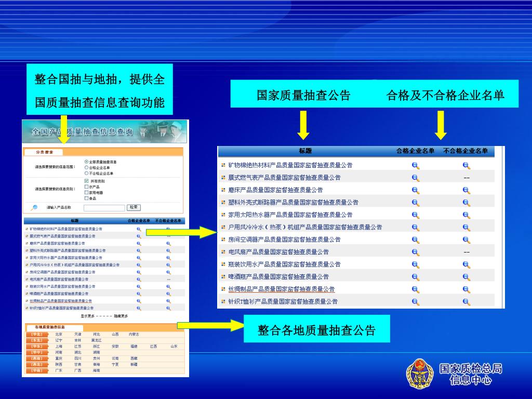
Task: Click the 国家质检总局 emblem logo
Action: coord(420,374)
